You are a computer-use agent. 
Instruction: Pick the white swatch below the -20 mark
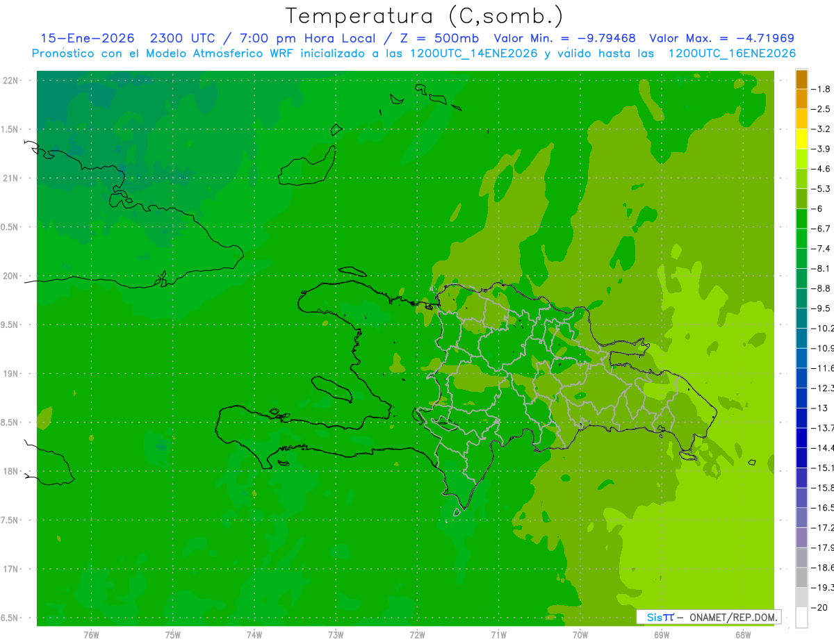point(801,617)
